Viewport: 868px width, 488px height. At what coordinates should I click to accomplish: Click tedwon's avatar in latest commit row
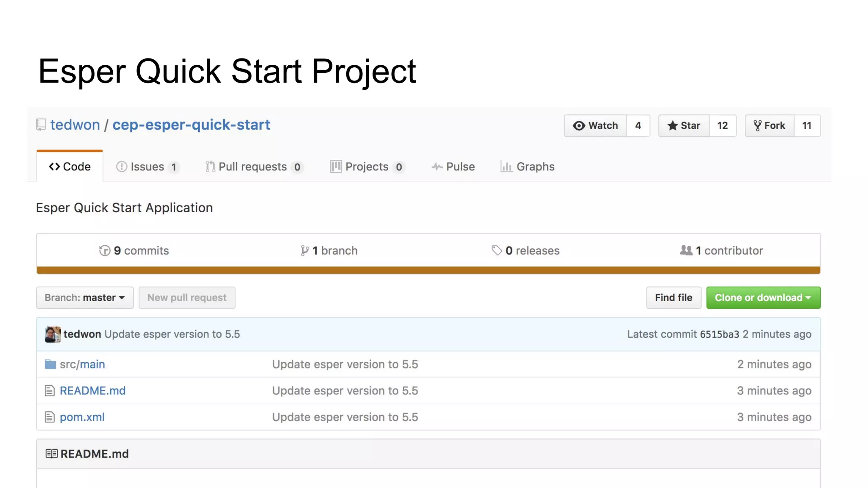[53, 334]
